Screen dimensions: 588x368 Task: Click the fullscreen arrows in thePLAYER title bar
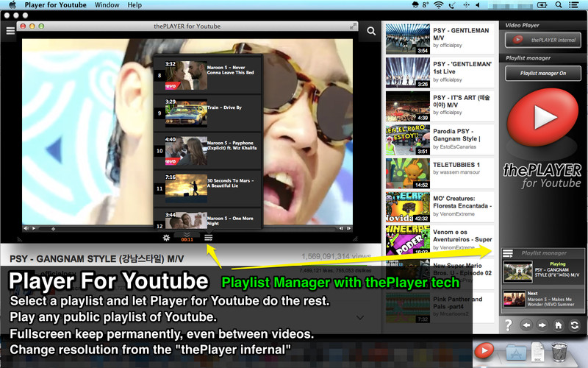(x=353, y=26)
